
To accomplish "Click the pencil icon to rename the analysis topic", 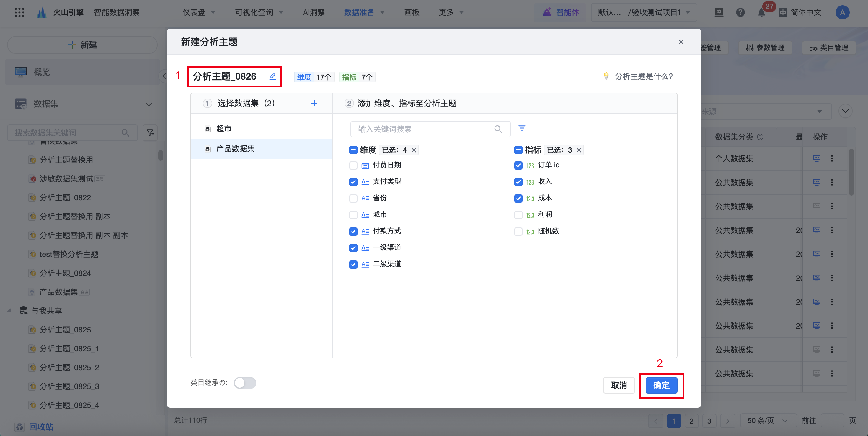I will point(273,76).
